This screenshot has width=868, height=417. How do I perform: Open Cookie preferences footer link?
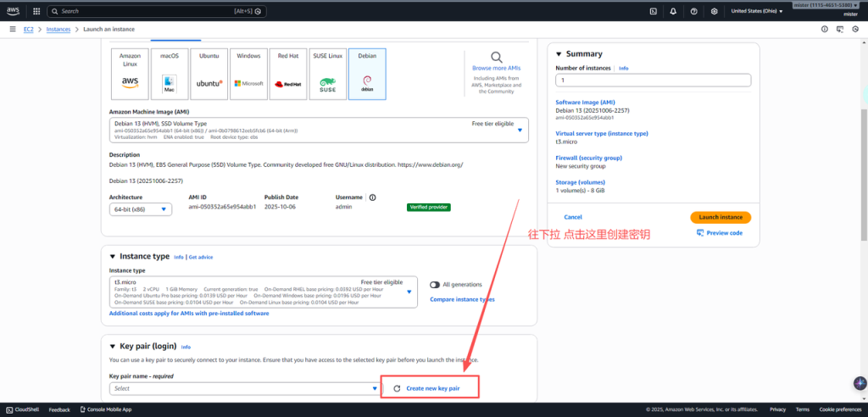(x=839, y=410)
